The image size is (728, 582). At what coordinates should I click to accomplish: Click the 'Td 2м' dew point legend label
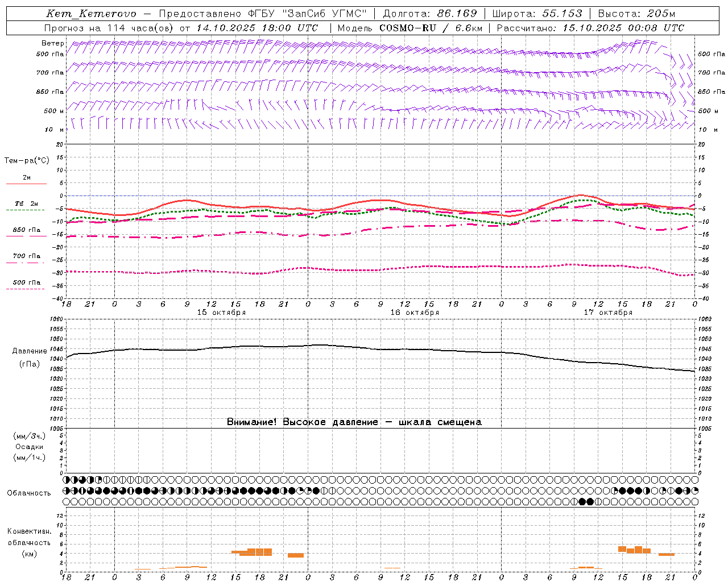tap(27, 203)
